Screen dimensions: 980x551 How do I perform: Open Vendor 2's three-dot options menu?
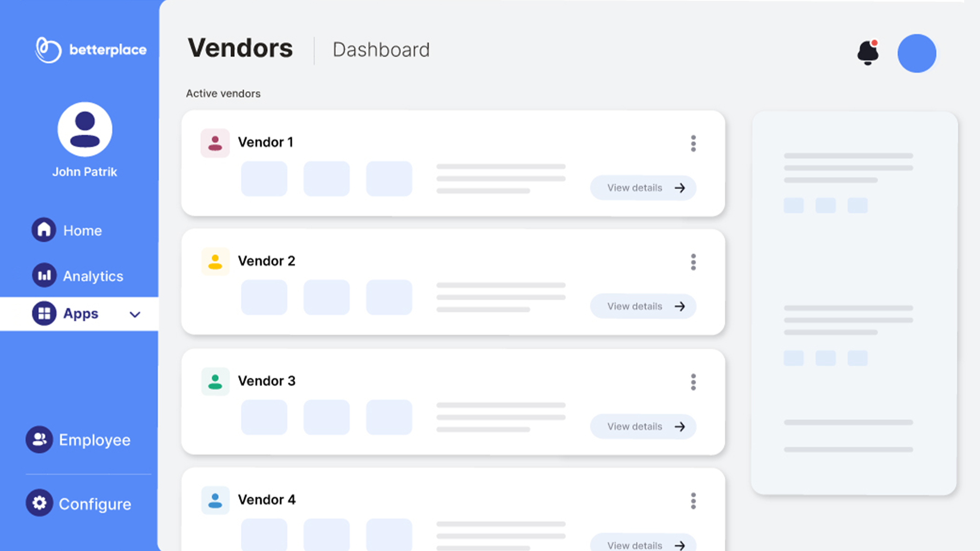click(x=693, y=262)
